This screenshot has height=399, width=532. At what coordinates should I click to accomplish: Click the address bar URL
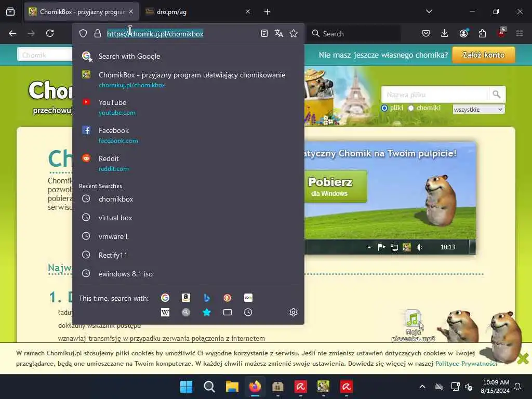pos(155,34)
